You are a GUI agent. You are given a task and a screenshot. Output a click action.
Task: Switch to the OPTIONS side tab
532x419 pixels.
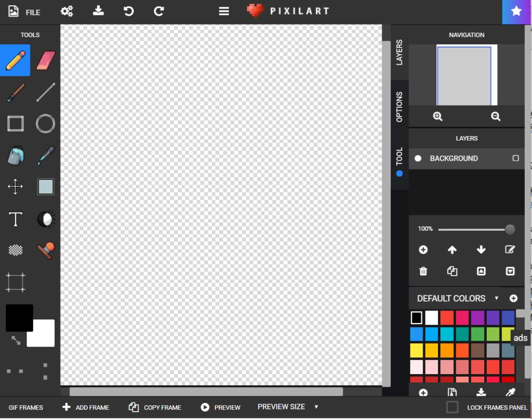(x=399, y=106)
